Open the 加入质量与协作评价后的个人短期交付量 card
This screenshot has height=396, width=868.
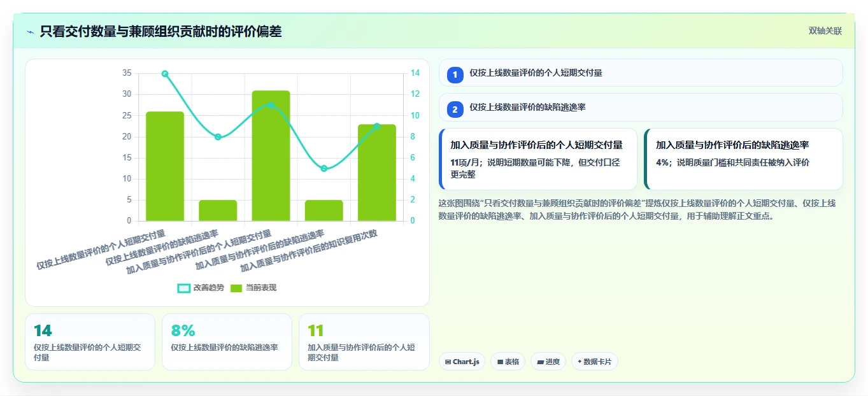[538, 159]
